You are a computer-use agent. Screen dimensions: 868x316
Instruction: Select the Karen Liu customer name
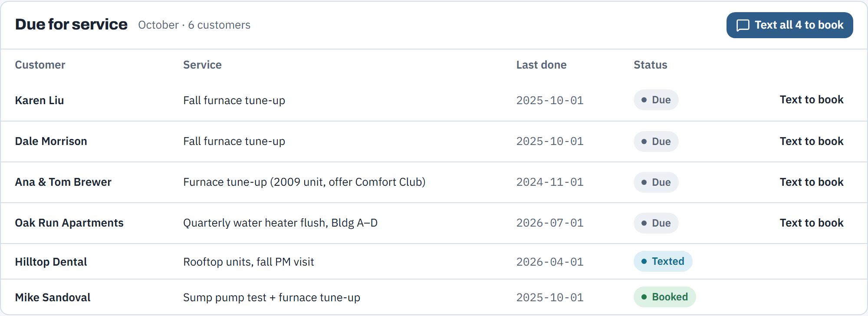point(39,101)
